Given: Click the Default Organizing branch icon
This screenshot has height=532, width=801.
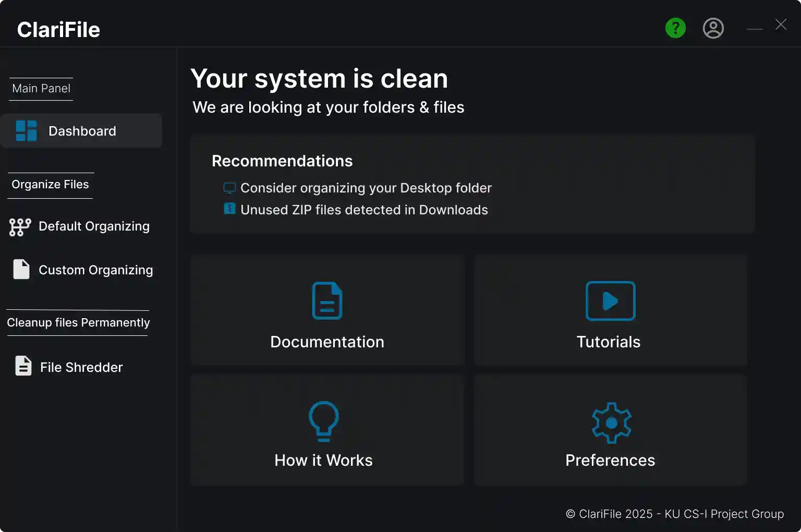Looking at the screenshot, I should pos(20,227).
